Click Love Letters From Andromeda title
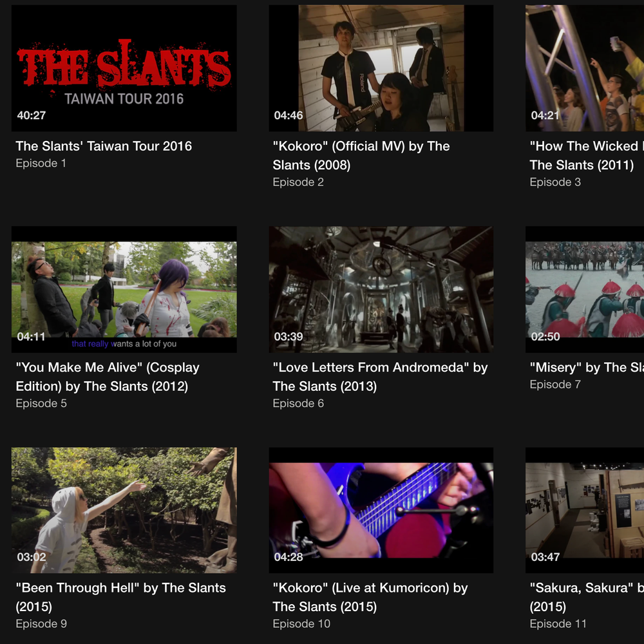The image size is (644, 644). [x=380, y=377]
